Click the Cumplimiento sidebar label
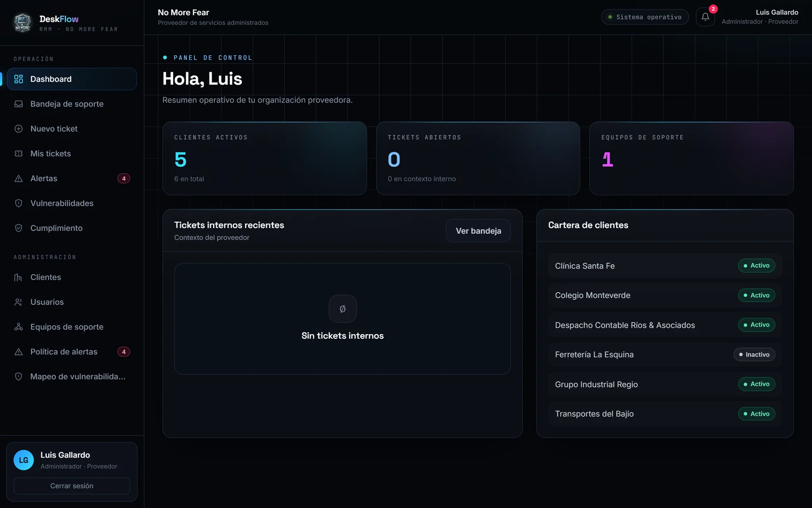 pos(56,228)
